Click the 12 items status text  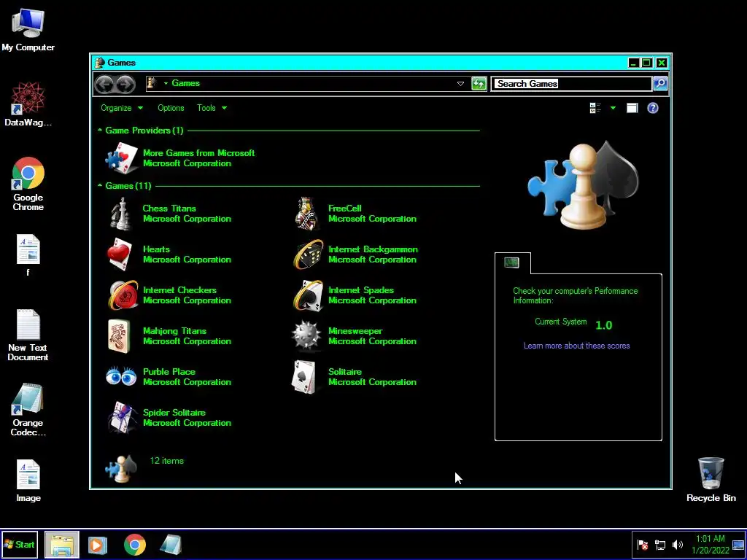pyautogui.click(x=167, y=461)
